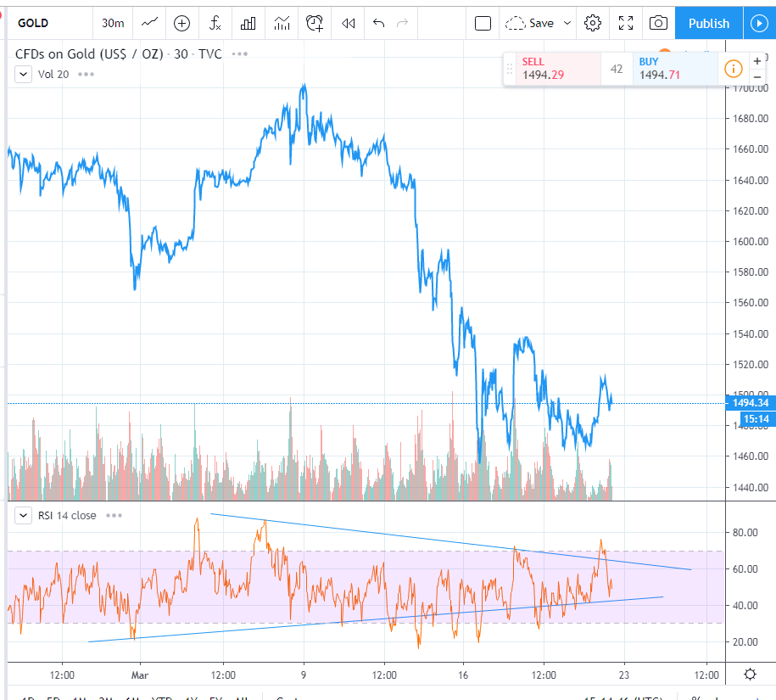
Task: Open the Save dropdown arrow
Action: tap(567, 23)
